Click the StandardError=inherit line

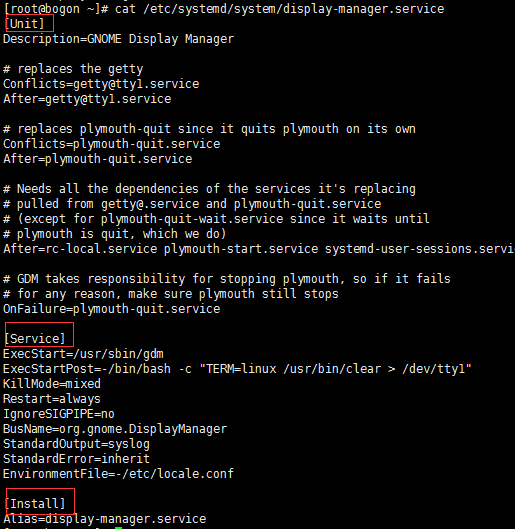pos(76,459)
